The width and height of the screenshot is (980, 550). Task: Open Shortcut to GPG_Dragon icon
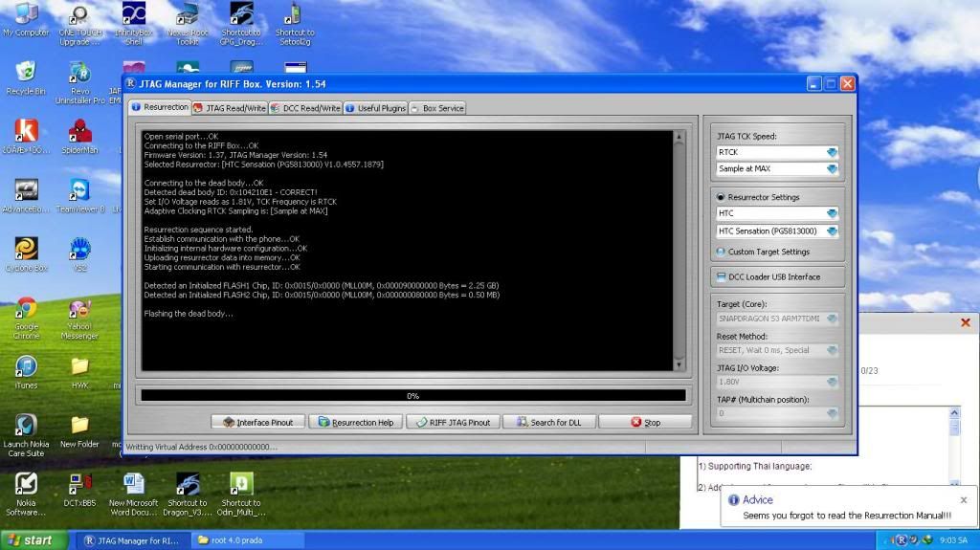point(241,24)
